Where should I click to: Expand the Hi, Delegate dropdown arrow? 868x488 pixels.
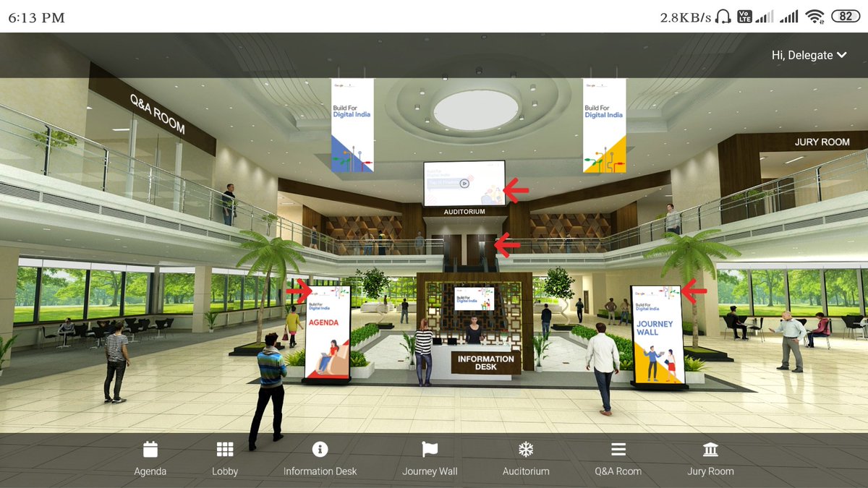click(841, 55)
